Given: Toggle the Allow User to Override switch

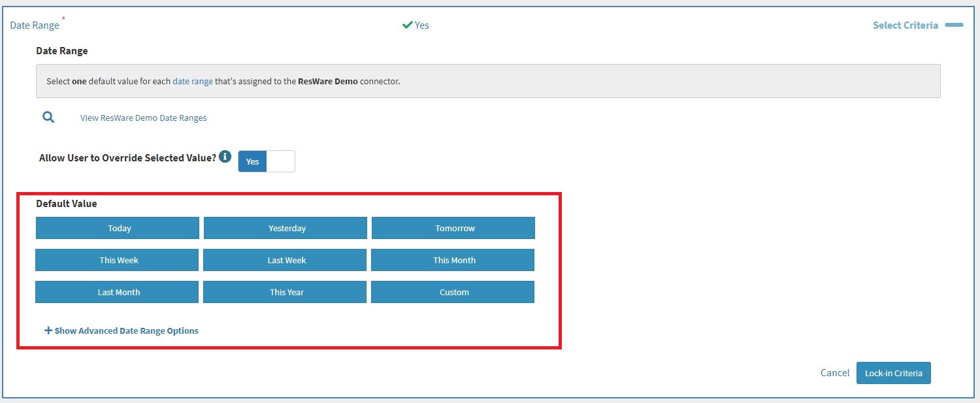Looking at the screenshot, I should point(267,161).
